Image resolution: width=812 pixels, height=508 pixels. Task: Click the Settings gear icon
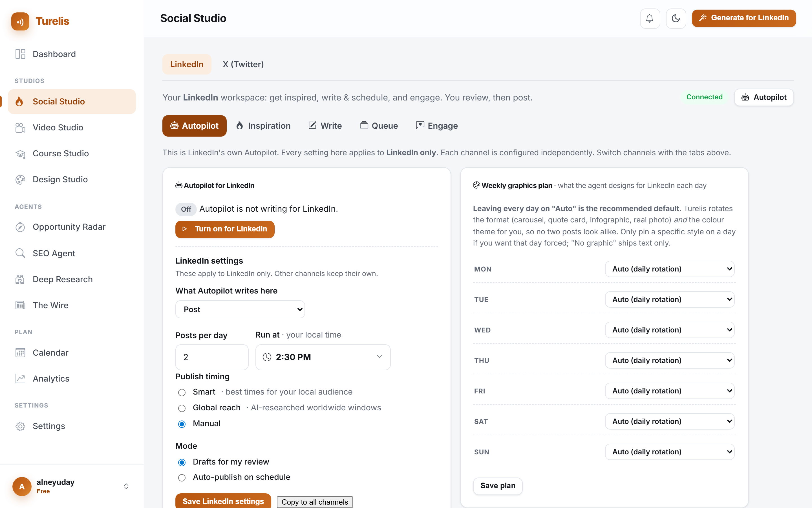point(20,426)
